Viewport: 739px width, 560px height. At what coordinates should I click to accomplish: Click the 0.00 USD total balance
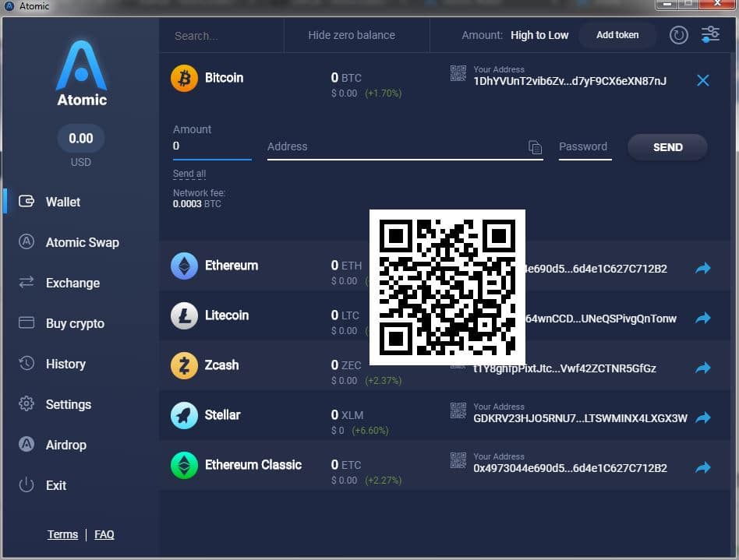[x=81, y=139]
